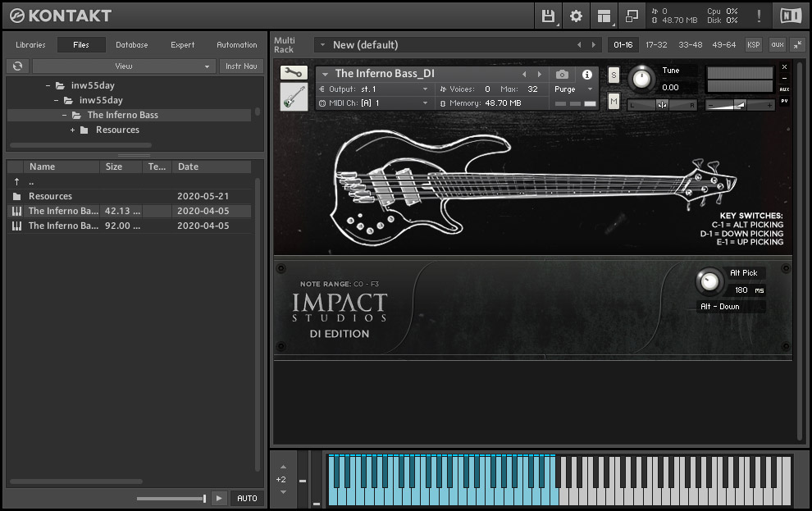The width and height of the screenshot is (812, 511).
Task: Click the save floppy disk icon
Action: click(x=548, y=16)
